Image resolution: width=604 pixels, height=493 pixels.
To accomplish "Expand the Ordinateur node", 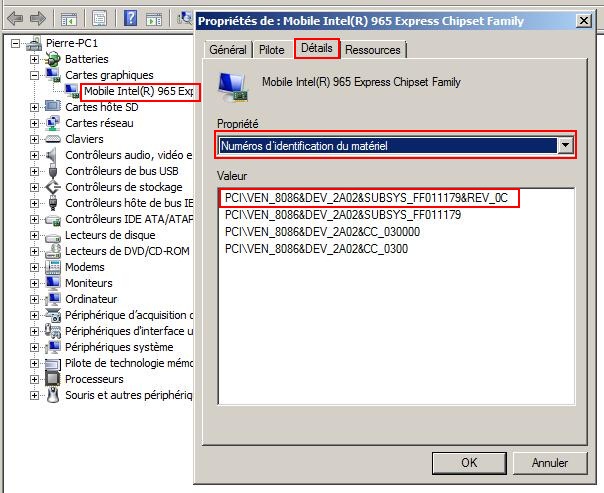I will 34,299.
